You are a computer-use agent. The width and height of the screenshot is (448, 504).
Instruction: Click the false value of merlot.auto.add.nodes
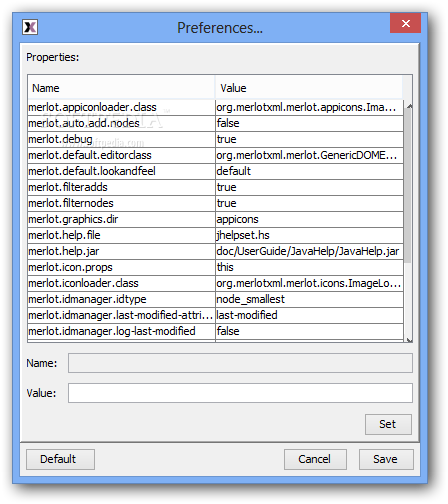(x=309, y=123)
